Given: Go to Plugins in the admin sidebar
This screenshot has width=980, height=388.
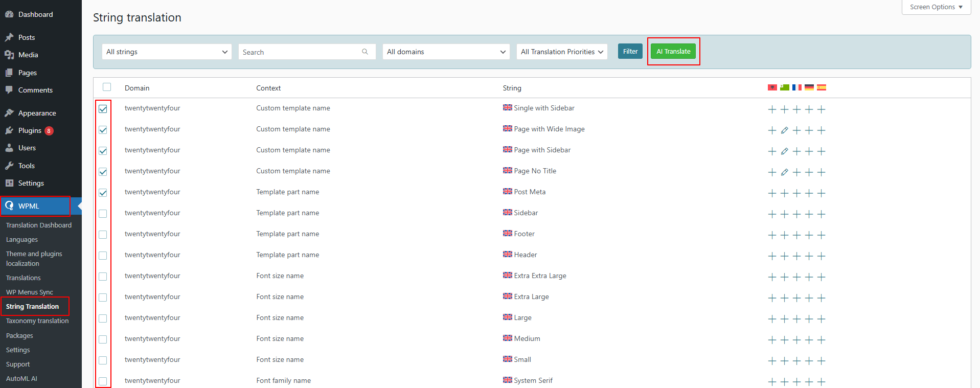Looking at the screenshot, I should tap(30, 130).
